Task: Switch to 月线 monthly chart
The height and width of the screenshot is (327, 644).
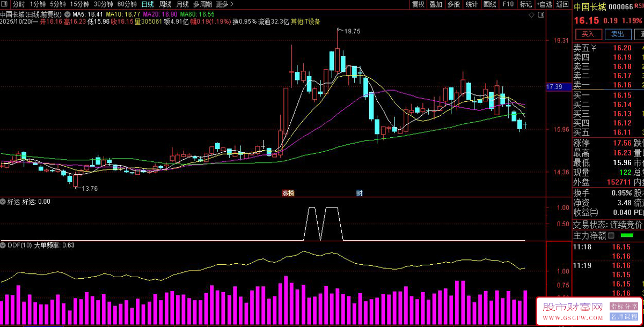Action: pos(182,4)
